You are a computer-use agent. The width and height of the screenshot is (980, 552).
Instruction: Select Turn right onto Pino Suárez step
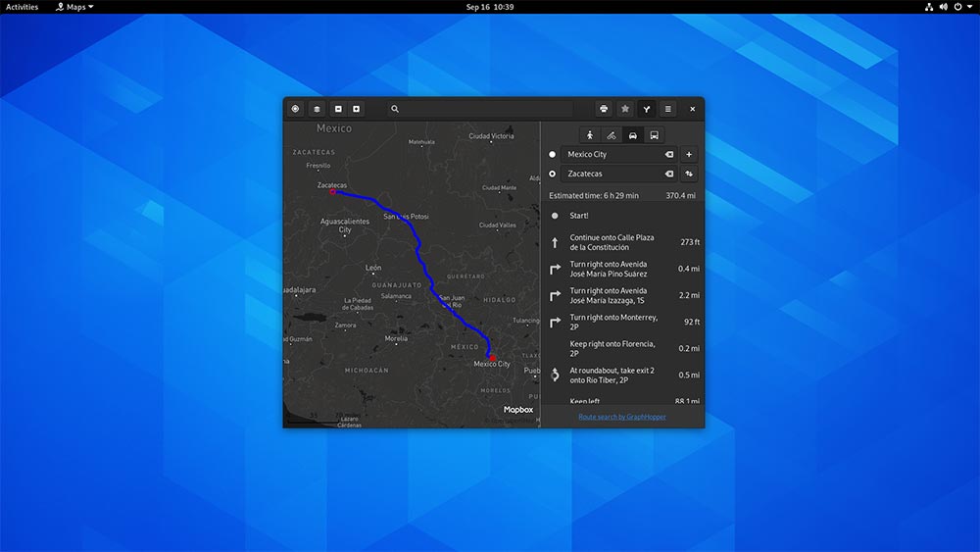click(x=623, y=269)
